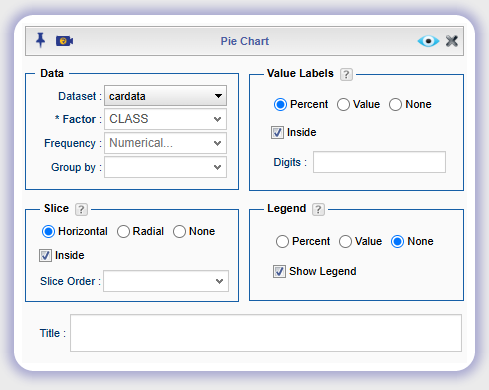This screenshot has height=390, width=489.
Task: Expand the Slice Order dropdown
Action: pyautogui.click(x=166, y=281)
